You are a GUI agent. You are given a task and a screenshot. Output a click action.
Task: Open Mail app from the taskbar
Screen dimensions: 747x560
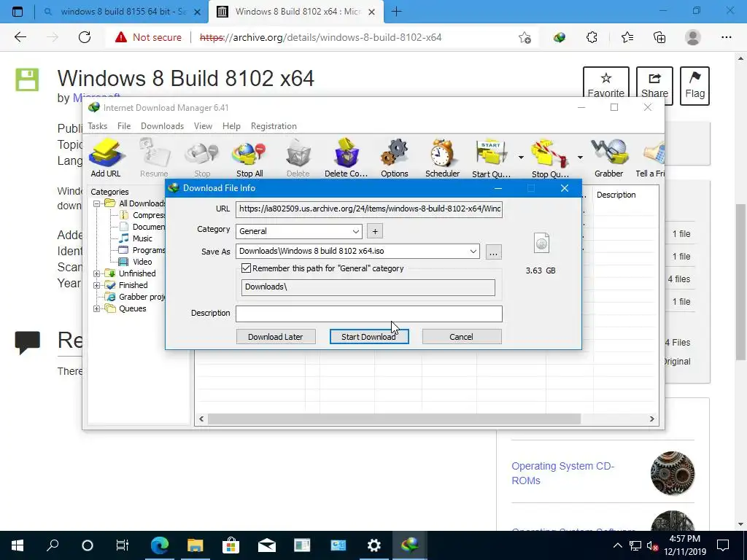(267, 545)
